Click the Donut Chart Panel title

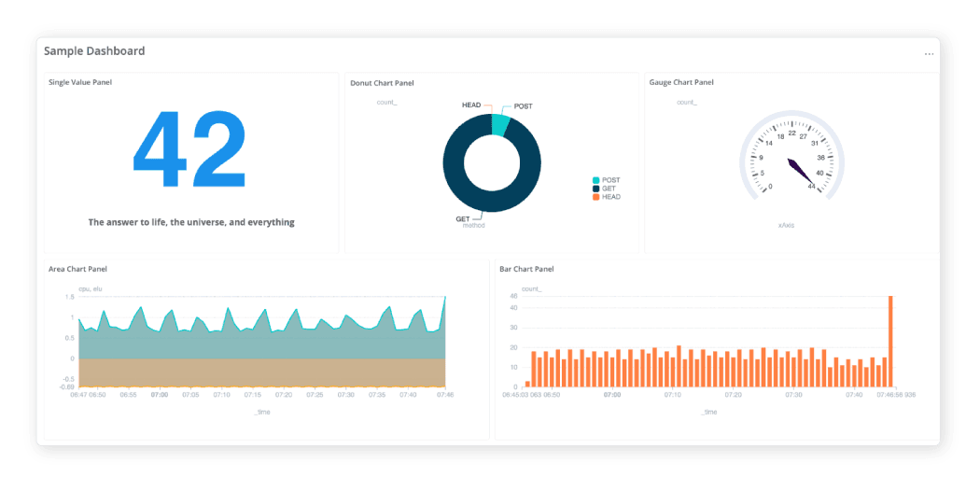[x=382, y=83]
